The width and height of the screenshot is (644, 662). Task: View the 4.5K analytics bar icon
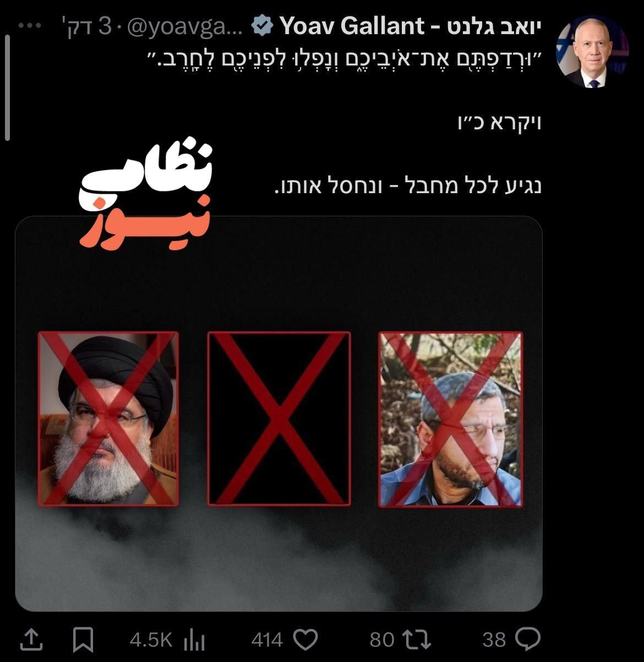(194, 640)
